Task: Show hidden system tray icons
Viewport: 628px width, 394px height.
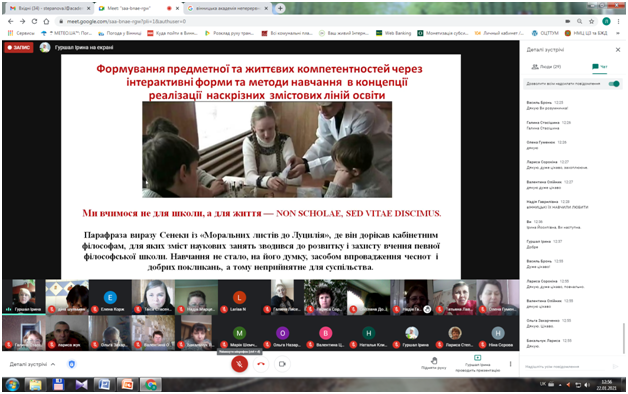Action: point(560,385)
